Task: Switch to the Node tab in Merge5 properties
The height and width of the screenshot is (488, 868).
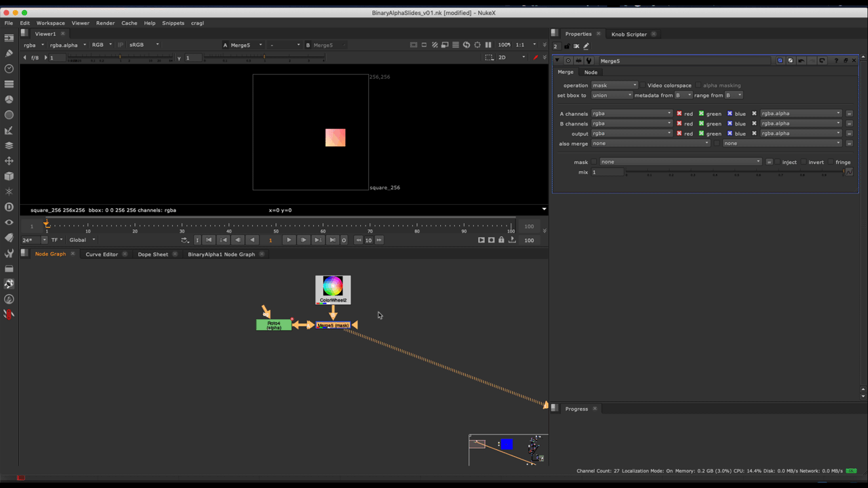Action: click(591, 73)
